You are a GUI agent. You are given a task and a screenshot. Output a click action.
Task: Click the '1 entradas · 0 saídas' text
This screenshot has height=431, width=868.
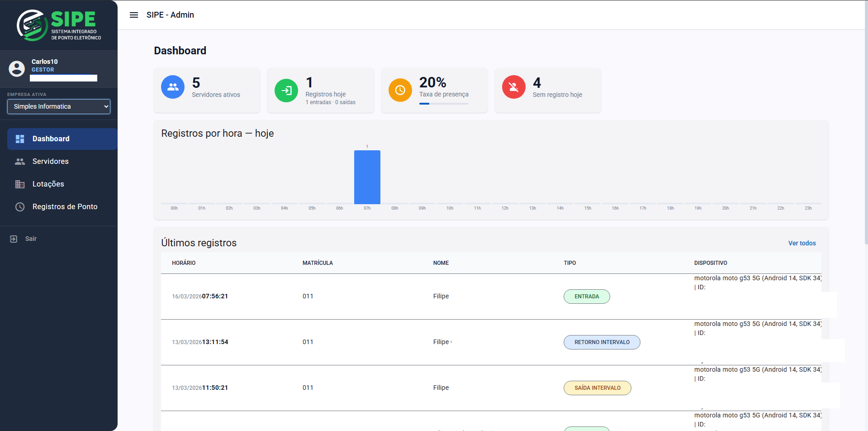(331, 102)
